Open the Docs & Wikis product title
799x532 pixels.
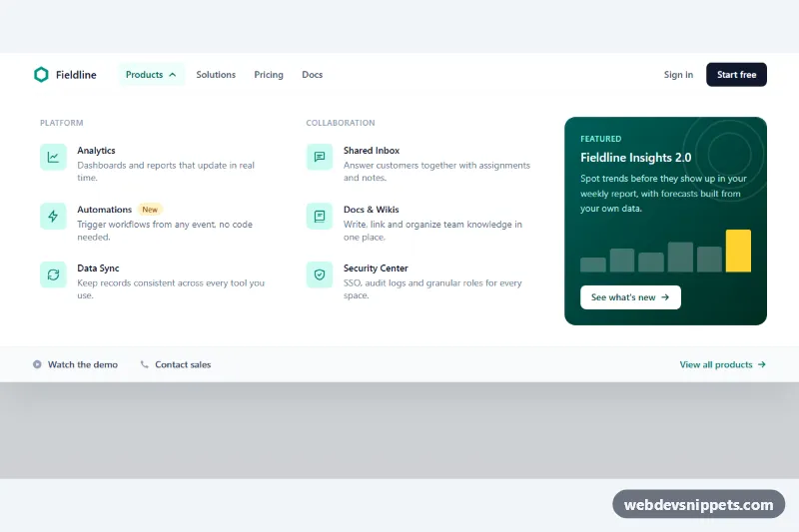tap(371, 210)
